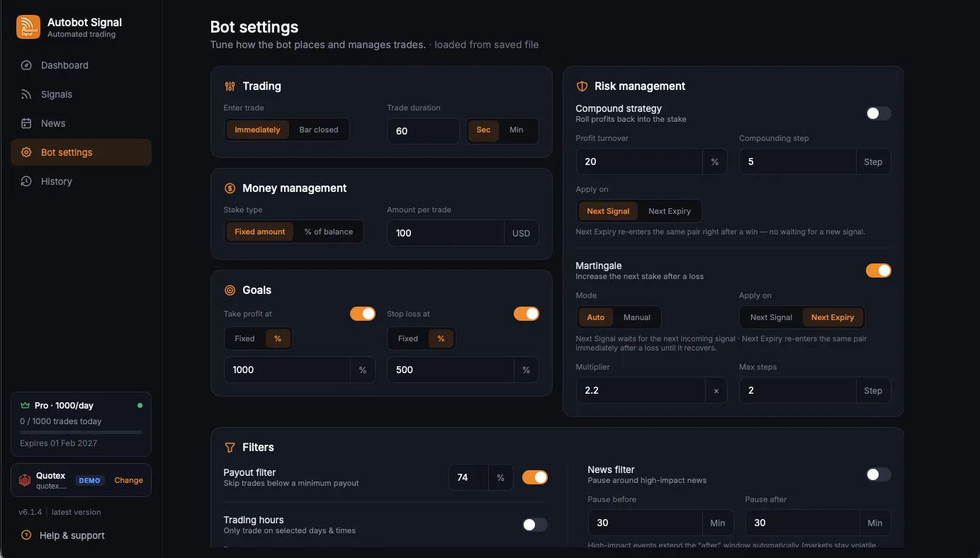Disable the Martingale toggle
Image resolution: width=980 pixels, height=558 pixels.
[x=879, y=271]
